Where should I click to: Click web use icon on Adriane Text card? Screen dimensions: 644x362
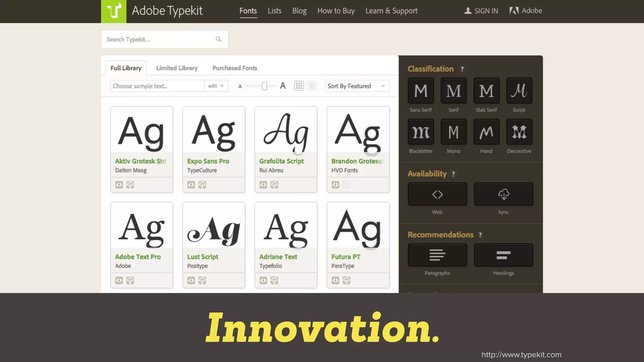(x=263, y=280)
